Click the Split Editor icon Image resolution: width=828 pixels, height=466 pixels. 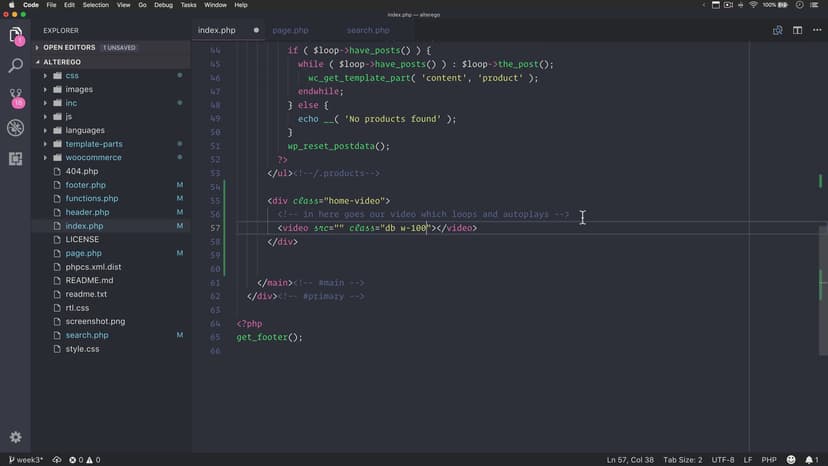click(x=798, y=30)
